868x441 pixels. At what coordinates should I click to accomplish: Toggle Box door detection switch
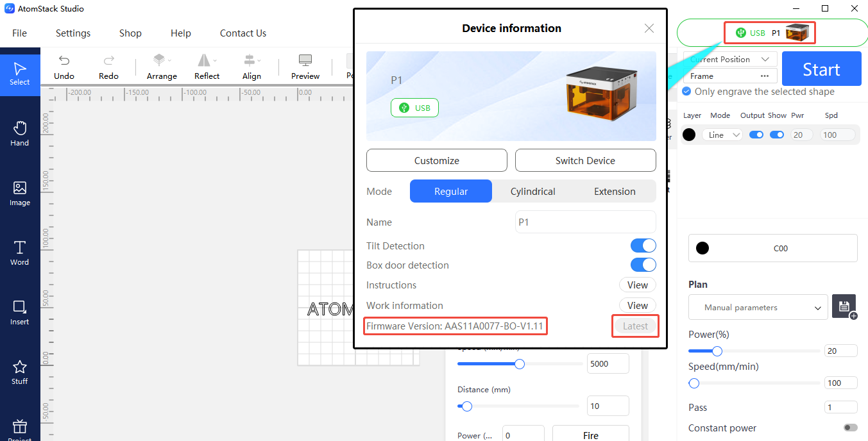coord(643,265)
